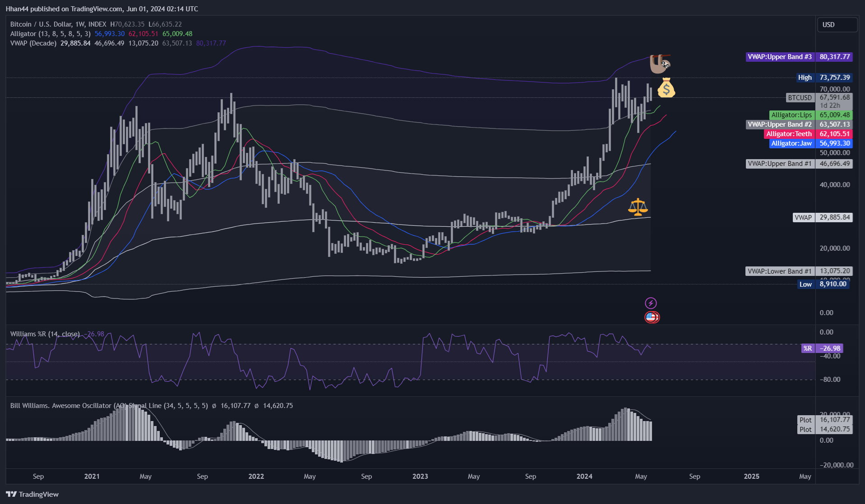Click the 2025 label on time axis
Viewport: 865px width, 504px height.
(x=752, y=477)
